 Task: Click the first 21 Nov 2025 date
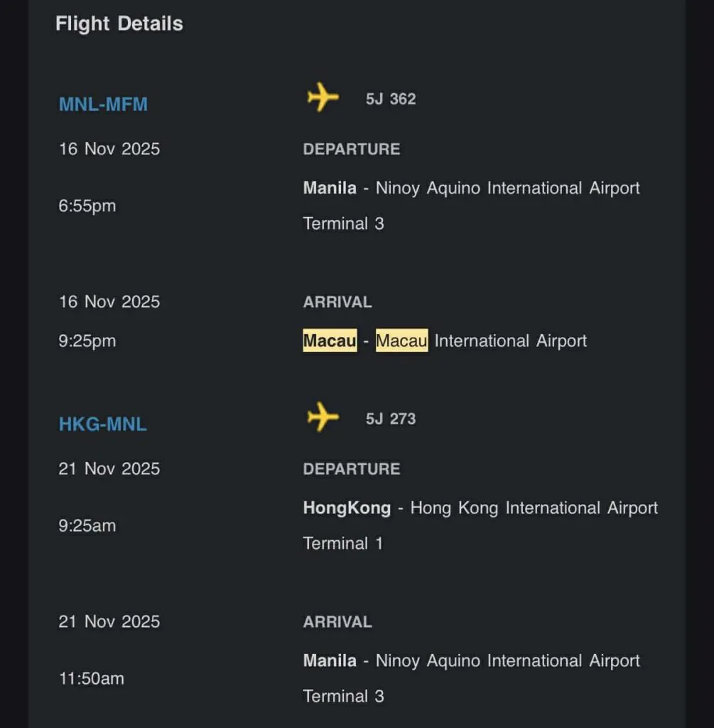[109, 469]
